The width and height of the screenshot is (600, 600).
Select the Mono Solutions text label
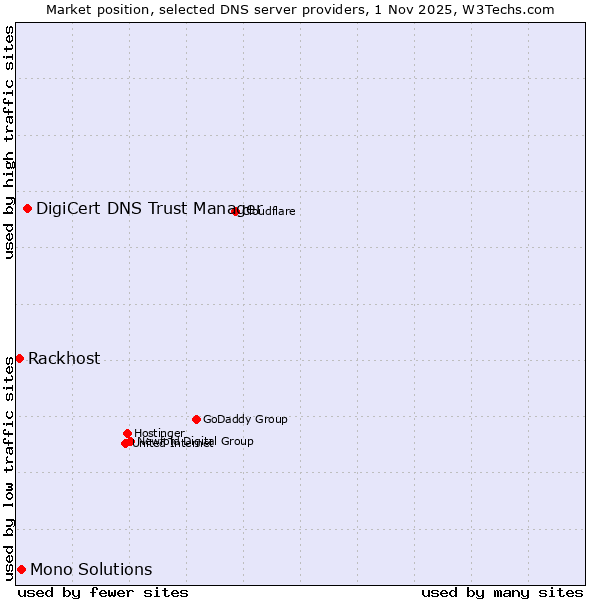coord(91,570)
